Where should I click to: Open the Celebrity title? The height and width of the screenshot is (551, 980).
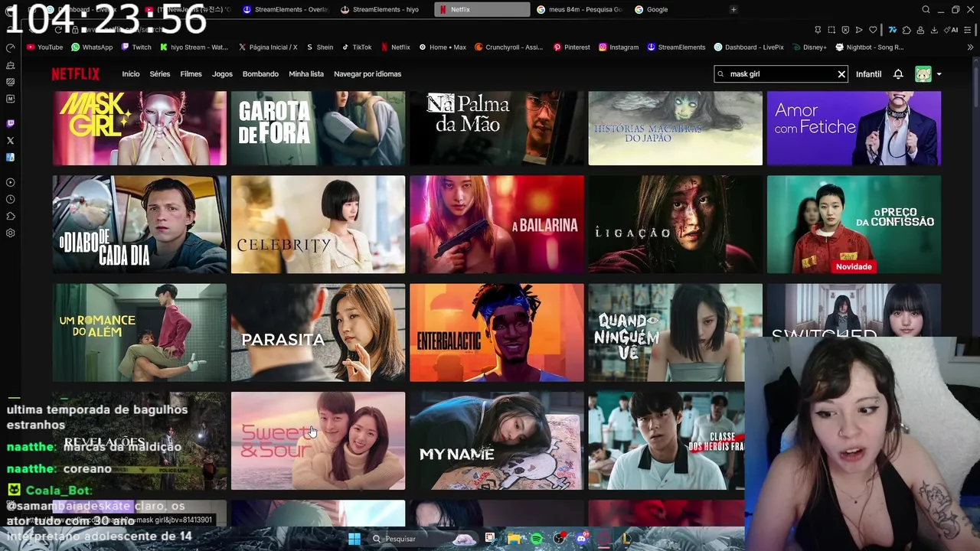(x=318, y=224)
